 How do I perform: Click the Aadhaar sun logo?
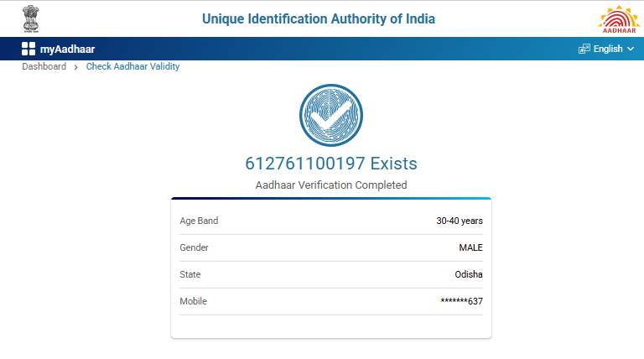click(617, 18)
